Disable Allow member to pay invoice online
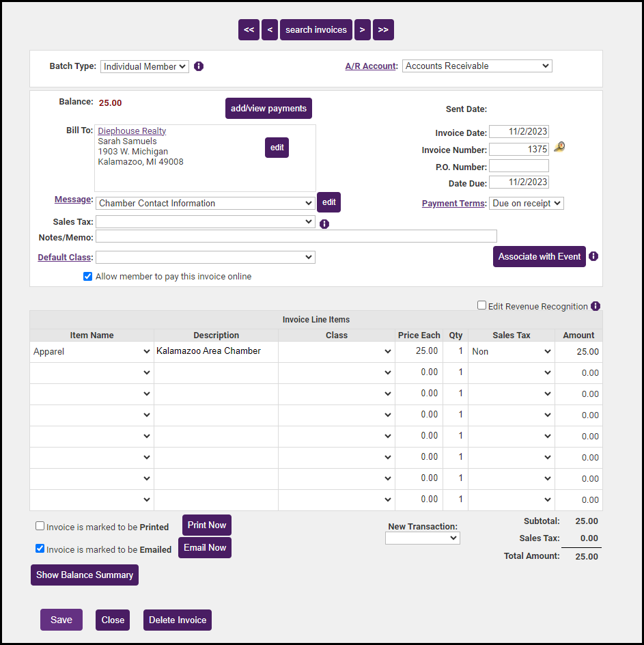Screen dimensions: 644x645 point(87,277)
